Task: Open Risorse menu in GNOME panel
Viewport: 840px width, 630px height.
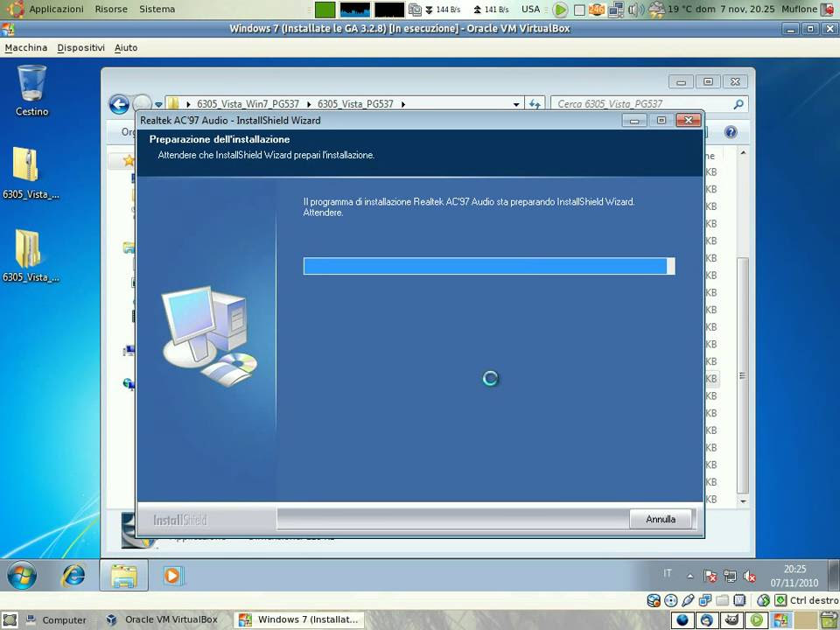Action: pos(111,9)
